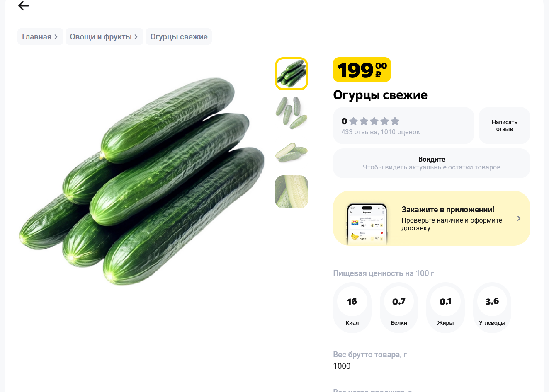Click the 199 ₽ price tag
This screenshot has height=392, width=549.
pos(362,70)
